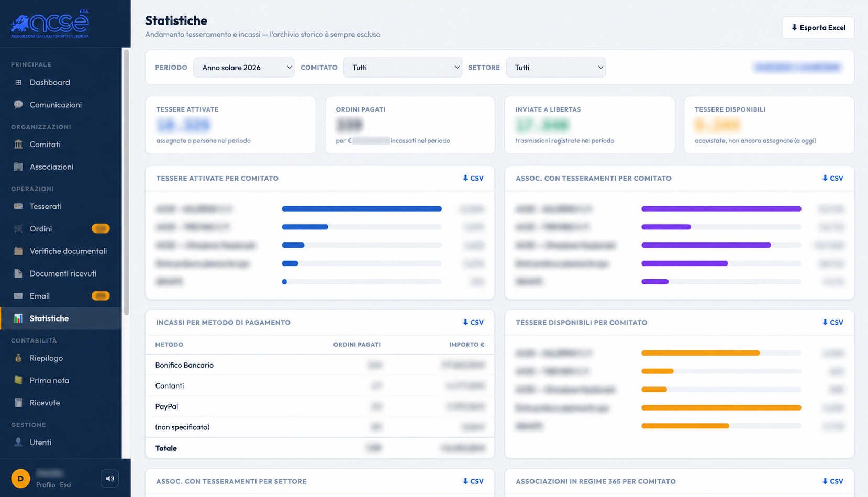Screen dimensions: 868x497
Task: Click the sidebar vertical scrollbar
Action: 126,182
